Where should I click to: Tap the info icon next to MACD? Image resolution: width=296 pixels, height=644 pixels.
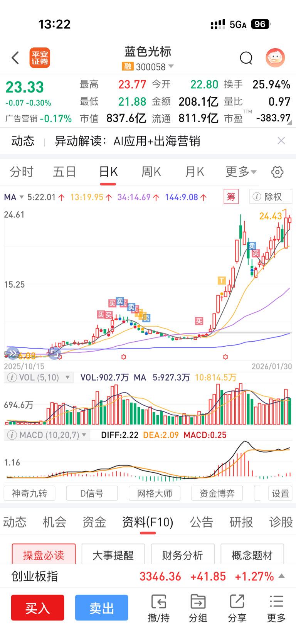pos(12,435)
